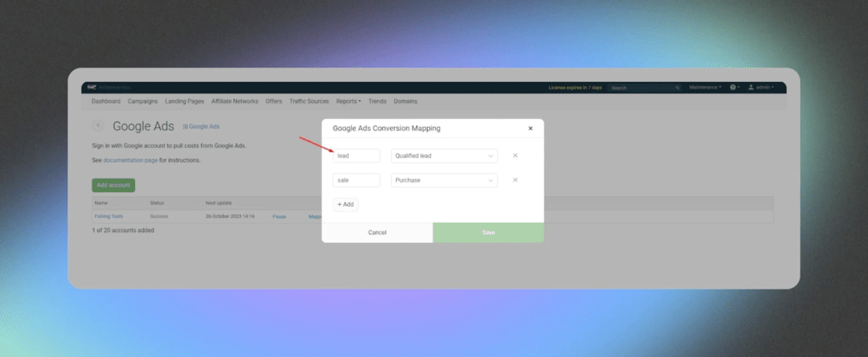Click the back arrow beside Google Ads
This screenshot has height=357, width=868.
coord(99,126)
